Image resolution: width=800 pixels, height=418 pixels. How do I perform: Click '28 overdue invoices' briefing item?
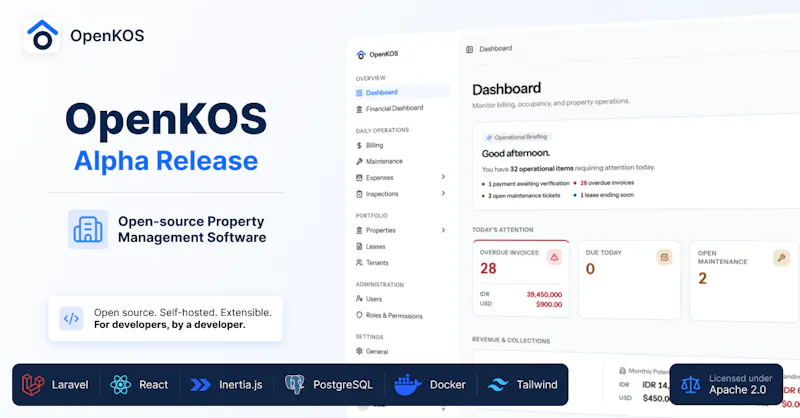click(607, 183)
